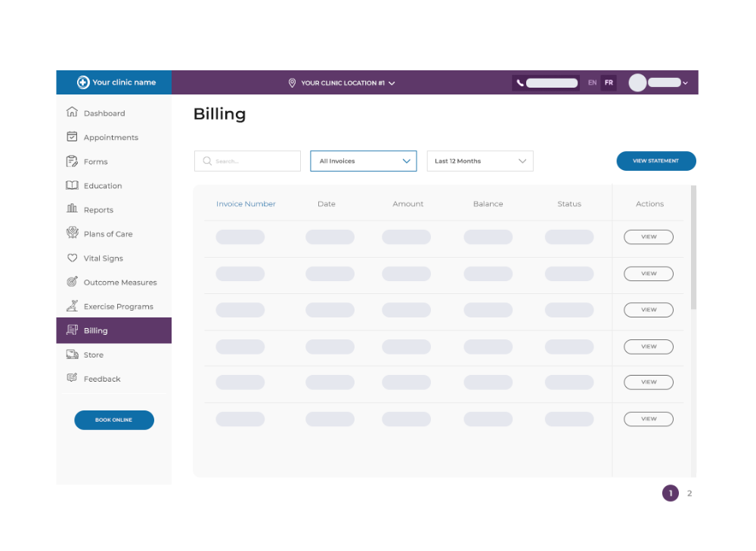756x551 pixels.
Task: Open the All Invoices dropdown
Action: (x=363, y=161)
